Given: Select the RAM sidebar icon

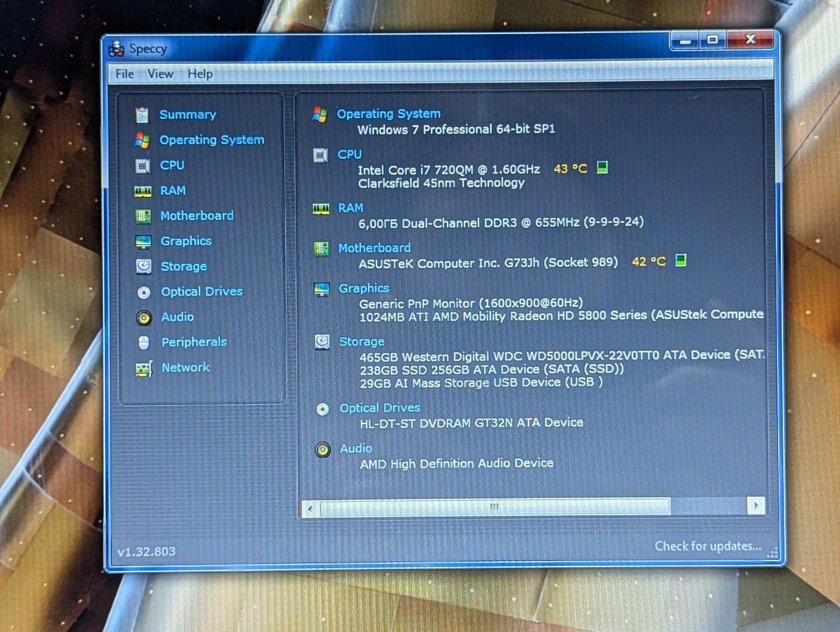Looking at the screenshot, I should click(142, 191).
